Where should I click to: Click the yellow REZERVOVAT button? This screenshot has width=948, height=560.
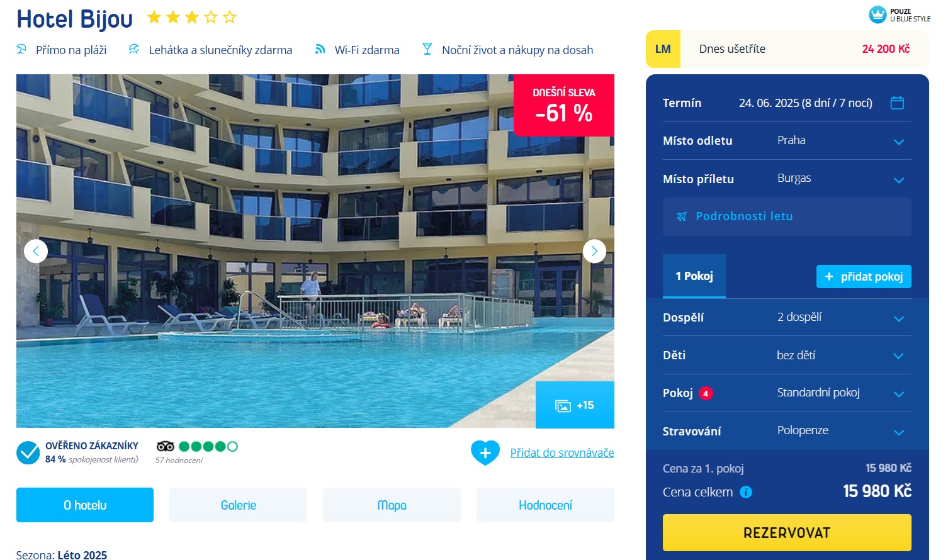tap(787, 533)
